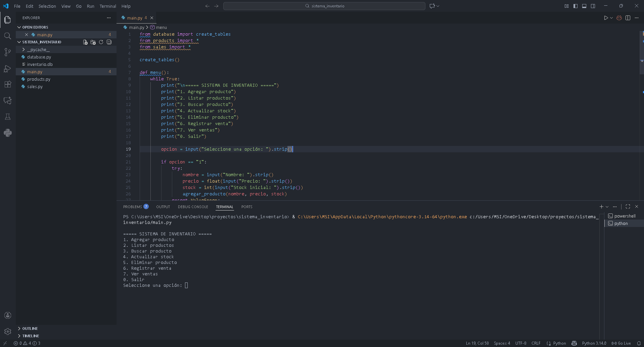The height and width of the screenshot is (347, 644).
Task: Open the Testing flask view
Action: 7,117
